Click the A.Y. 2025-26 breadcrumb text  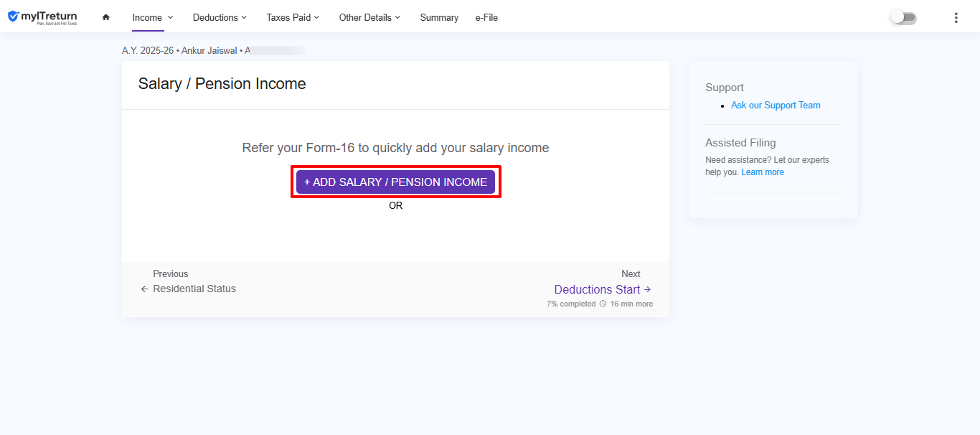[x=148, y=51]
